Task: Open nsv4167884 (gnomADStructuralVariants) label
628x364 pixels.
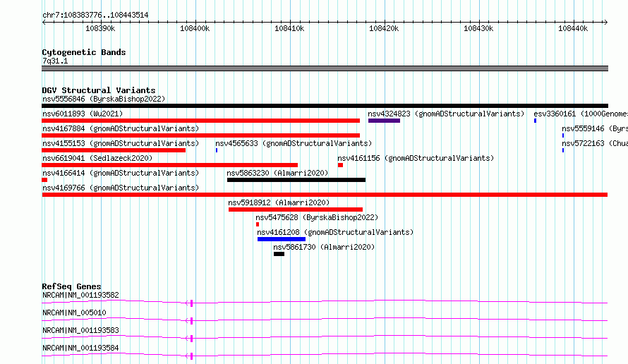Action: pos(121,128)
